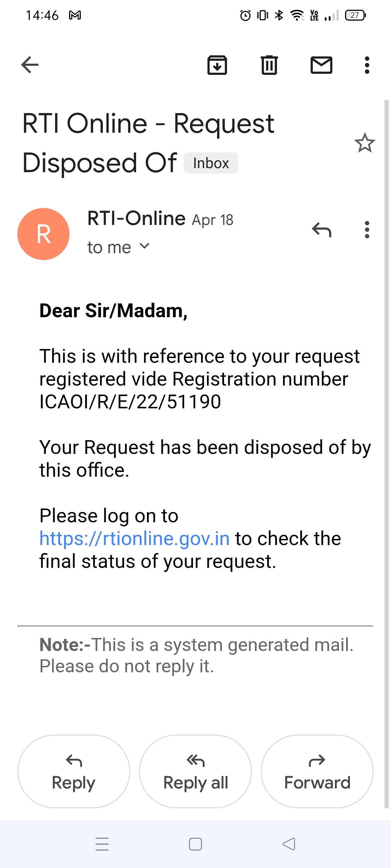Screen dimensions: 391x868
Task: Click the RTI-Online sender name
Action: (136, 218)
